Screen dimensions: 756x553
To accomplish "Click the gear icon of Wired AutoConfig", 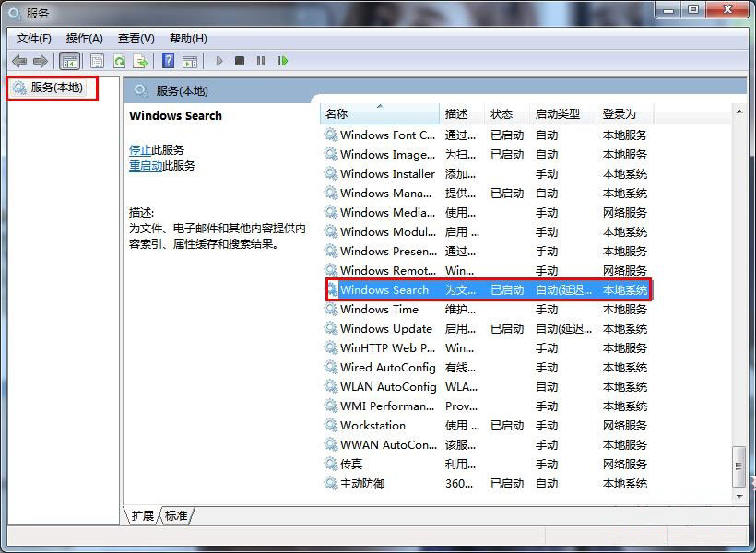I will pyautogui.click(x=331, y=367).
